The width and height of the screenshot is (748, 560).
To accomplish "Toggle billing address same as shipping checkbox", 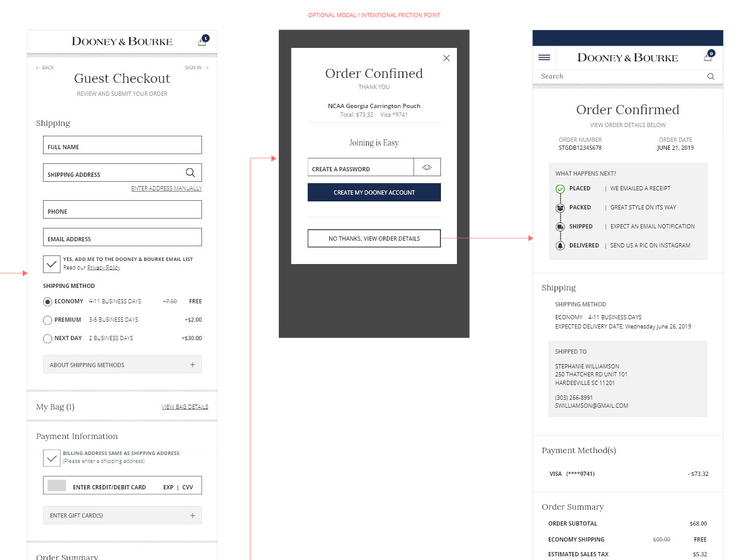I will (52, 458).
